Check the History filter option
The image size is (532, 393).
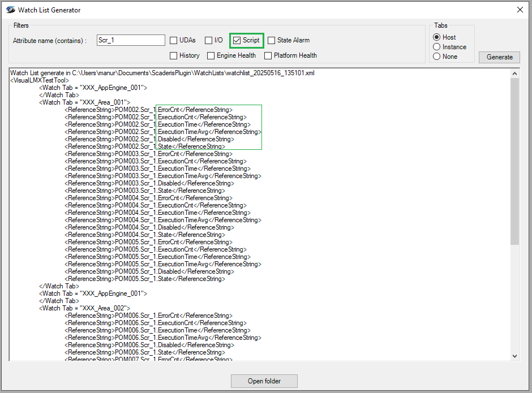point(174,55)
